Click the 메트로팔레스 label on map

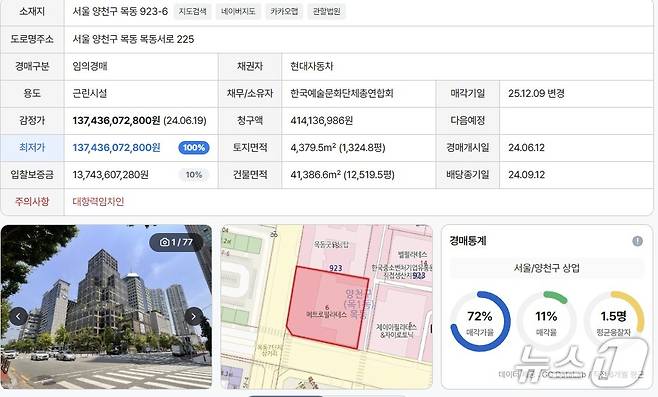(327, 314)
